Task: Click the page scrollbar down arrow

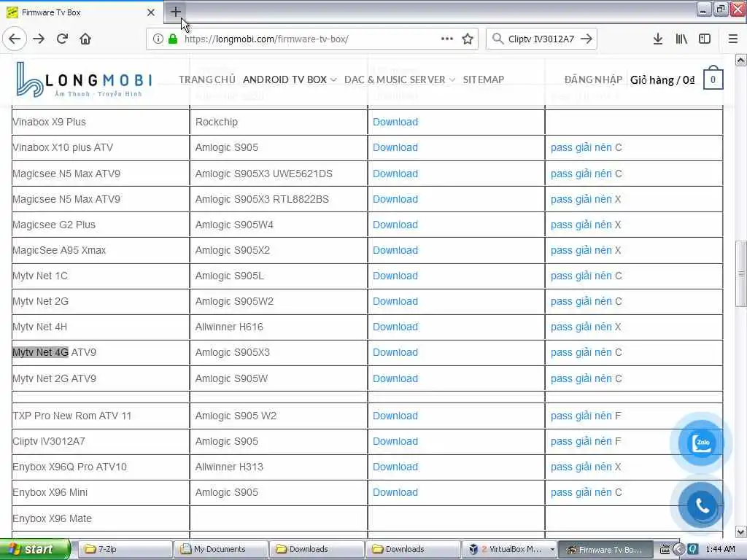Action: [741, 532]
